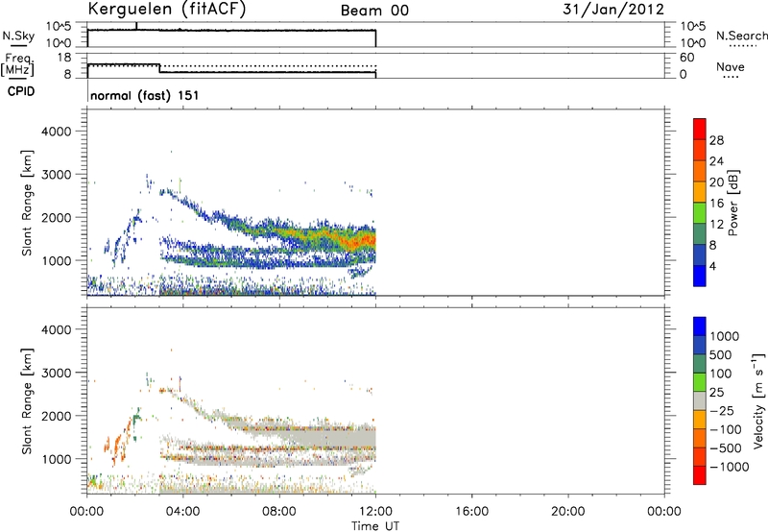Click the Slant Range [km] label of velocity panel
This screenshot has width=768, height=532.
(x=27, y=400)
